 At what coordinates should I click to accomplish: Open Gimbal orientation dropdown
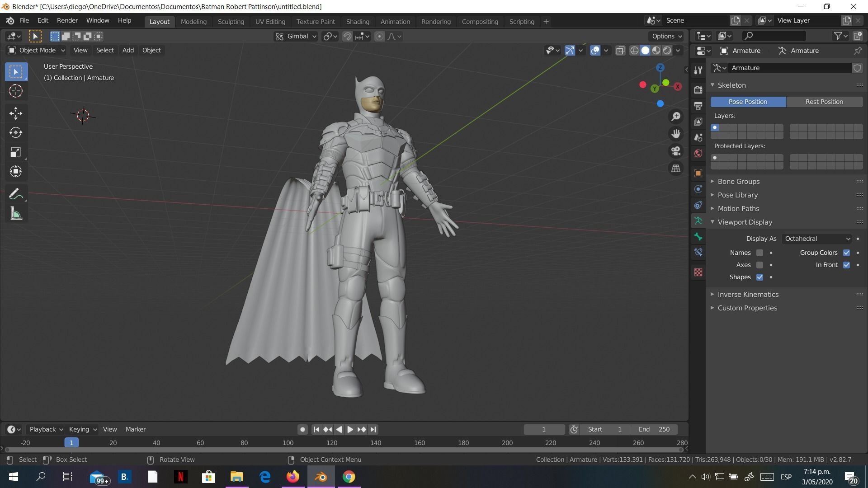pos(296,36)
